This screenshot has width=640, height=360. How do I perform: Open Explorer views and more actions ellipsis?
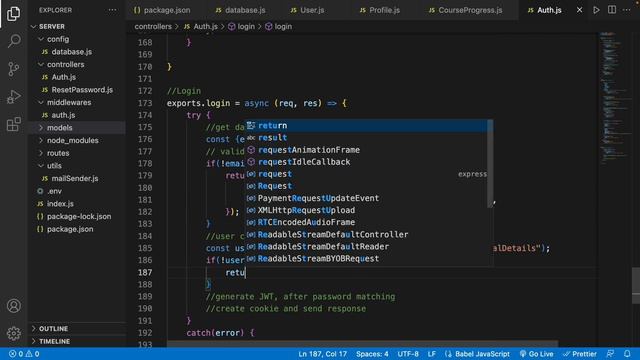tap(112, 10)
